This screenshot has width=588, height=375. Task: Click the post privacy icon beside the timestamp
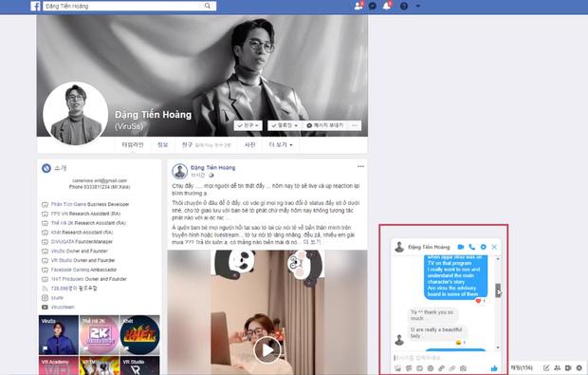coord(211,175)
